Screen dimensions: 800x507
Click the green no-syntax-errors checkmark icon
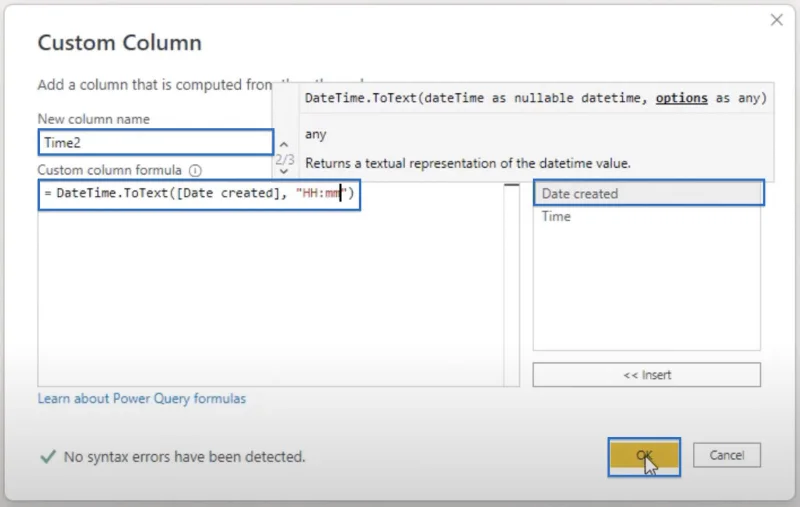point(48,457)
